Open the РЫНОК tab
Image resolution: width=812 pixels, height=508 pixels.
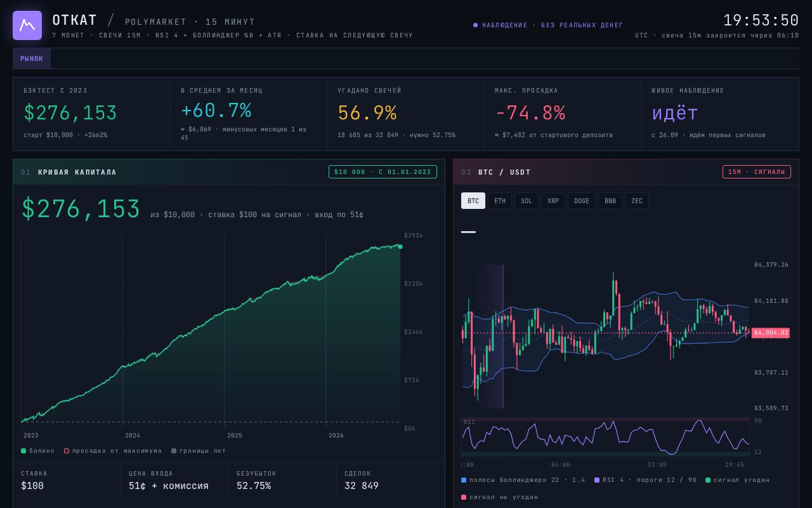[x=32, y=58]
